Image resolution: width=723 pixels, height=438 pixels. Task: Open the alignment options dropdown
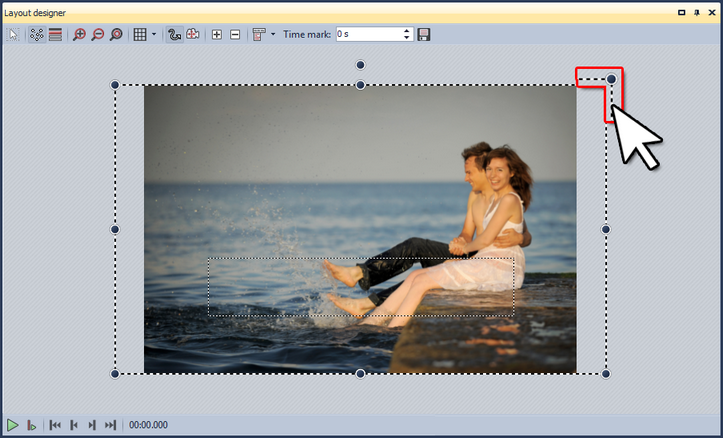[x=272, y=34]
